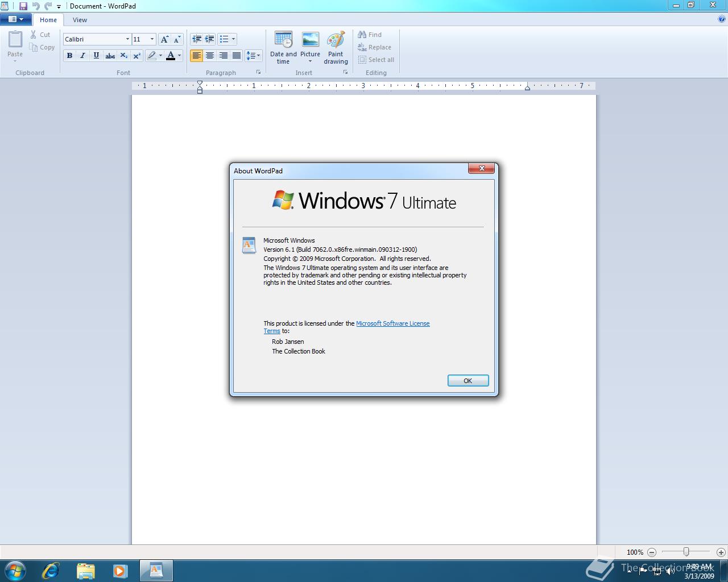Insert a Paint drawing

point(336,48)
